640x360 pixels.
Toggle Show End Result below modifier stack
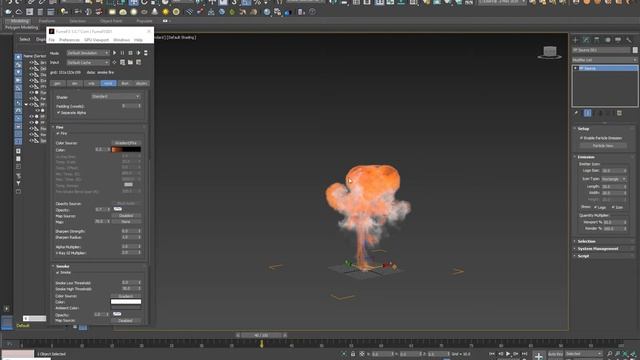coord(587,113)
